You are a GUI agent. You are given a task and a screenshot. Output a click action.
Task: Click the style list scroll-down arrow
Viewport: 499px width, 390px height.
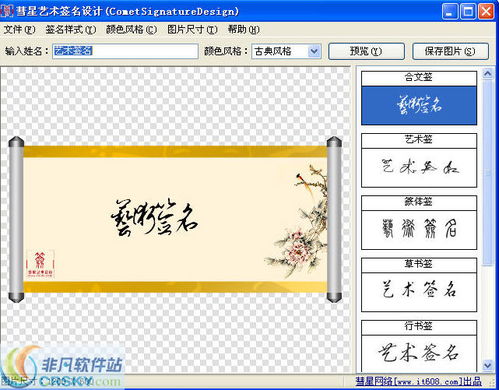pyautogui.click(x=488, y=365)
